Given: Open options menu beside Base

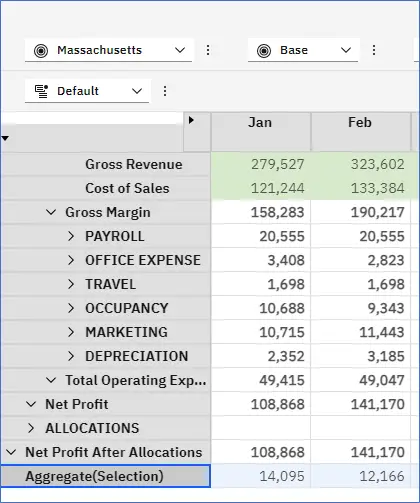Looking at the screenshot, I should pos(374,50).
